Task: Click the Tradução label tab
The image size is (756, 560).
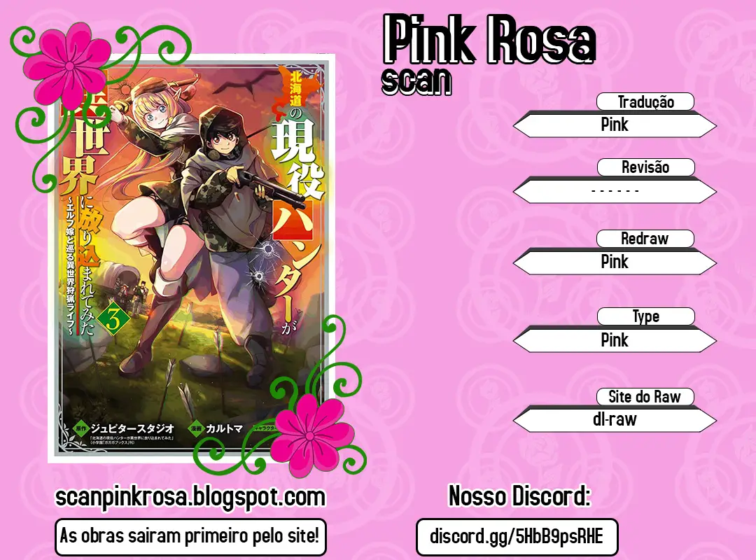Action: 645,101
